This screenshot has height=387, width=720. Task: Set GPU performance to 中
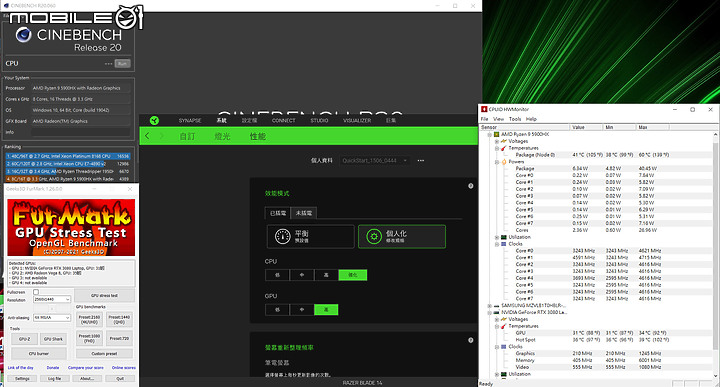click(x=302, y=310)
